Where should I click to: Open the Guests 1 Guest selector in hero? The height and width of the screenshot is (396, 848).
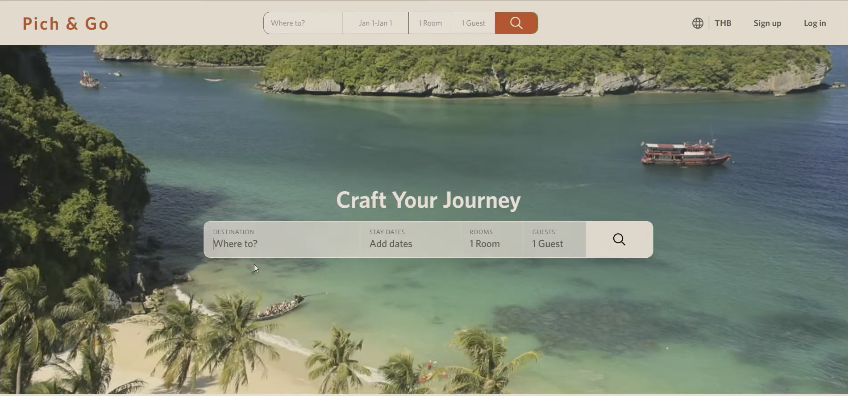pos(554,240)
